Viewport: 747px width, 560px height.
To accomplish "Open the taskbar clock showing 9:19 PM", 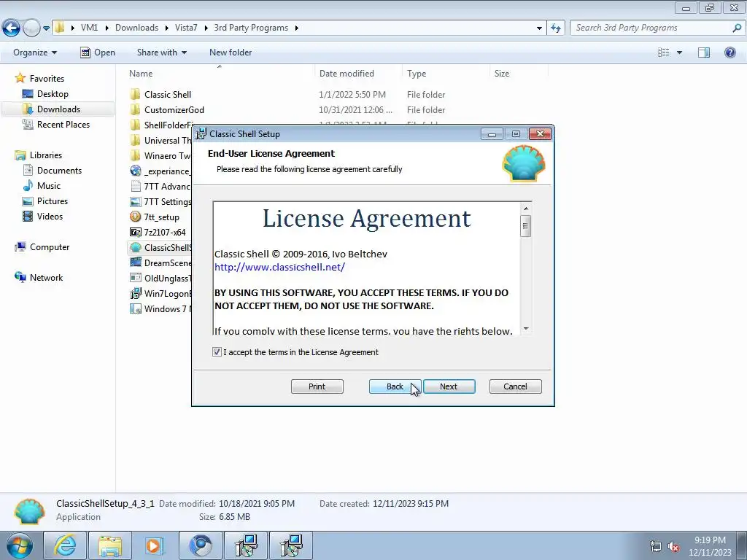I will pyautogui.click(x=710, y=546).
